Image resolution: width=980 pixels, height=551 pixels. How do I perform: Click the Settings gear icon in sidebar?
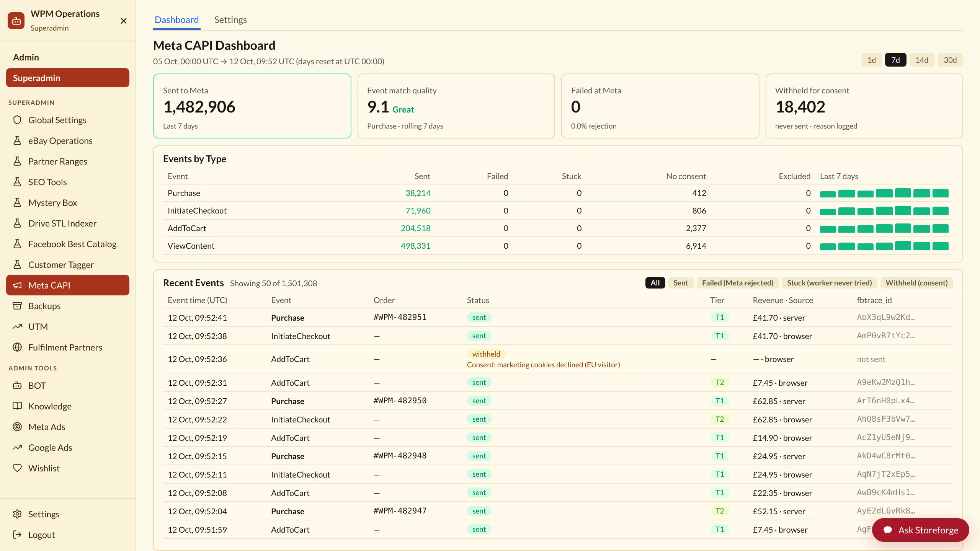17,514
